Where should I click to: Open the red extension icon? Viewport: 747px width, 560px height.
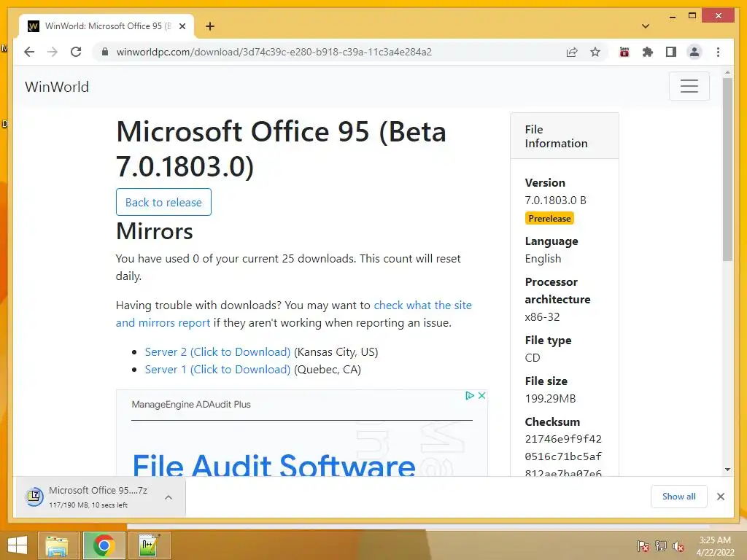(x=624, y=52)
